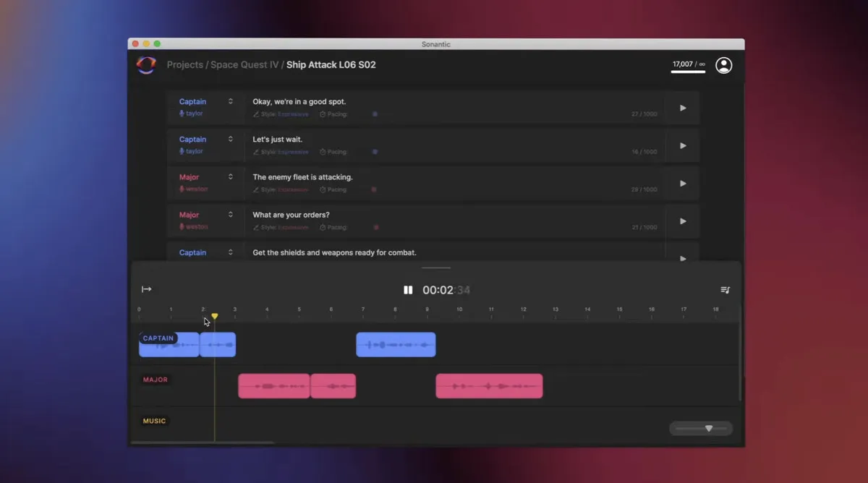The height and width of the screenshot is (483, 868).
Task: Edit text "Let's just wait."
Action: [278, 140]
